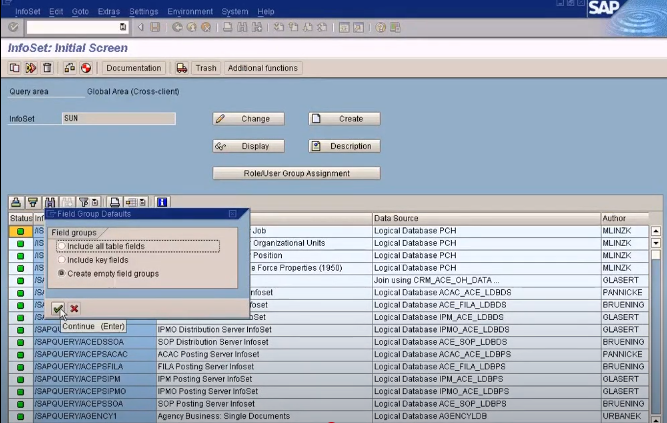The width and height of the screenshot is (667, 423).
Task: Open the filter options dropdown arrow
Action: click(x=95, y=202)
